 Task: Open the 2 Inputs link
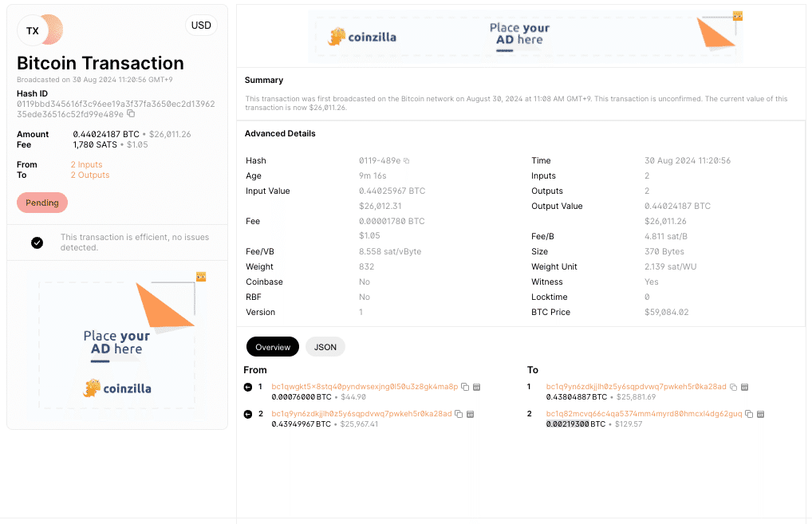(x=86, y=164)
